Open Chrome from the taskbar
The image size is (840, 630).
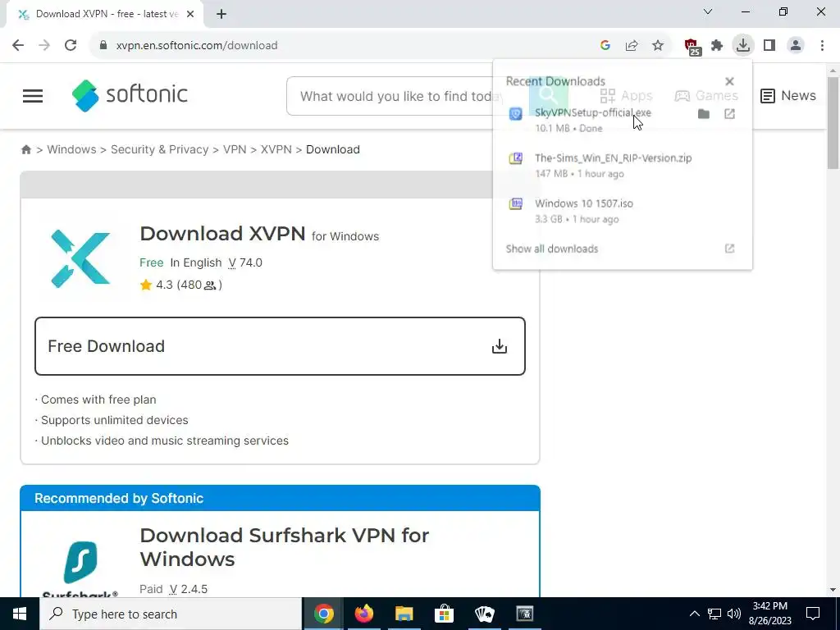323,614
